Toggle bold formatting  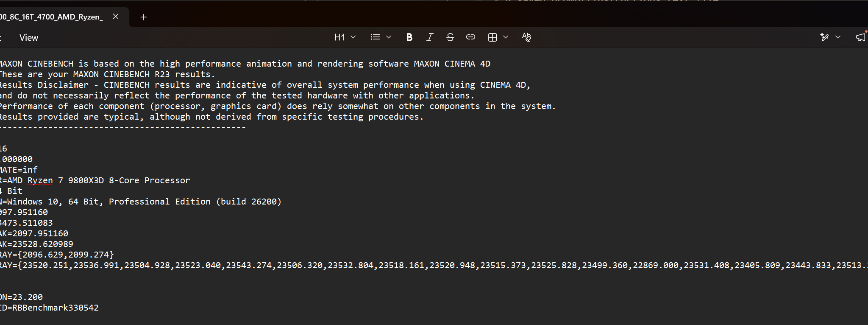click(409, 37)
